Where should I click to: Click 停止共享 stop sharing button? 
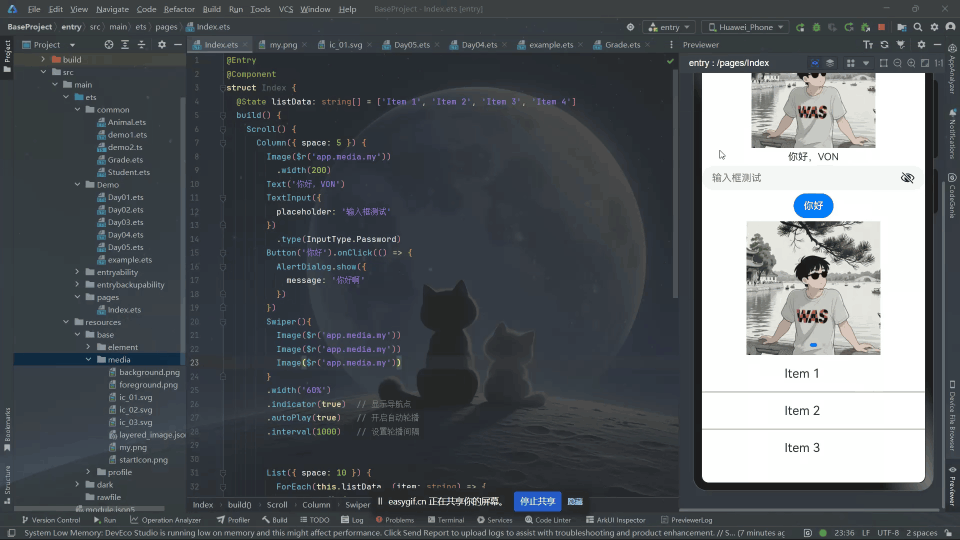pos(537,501)
